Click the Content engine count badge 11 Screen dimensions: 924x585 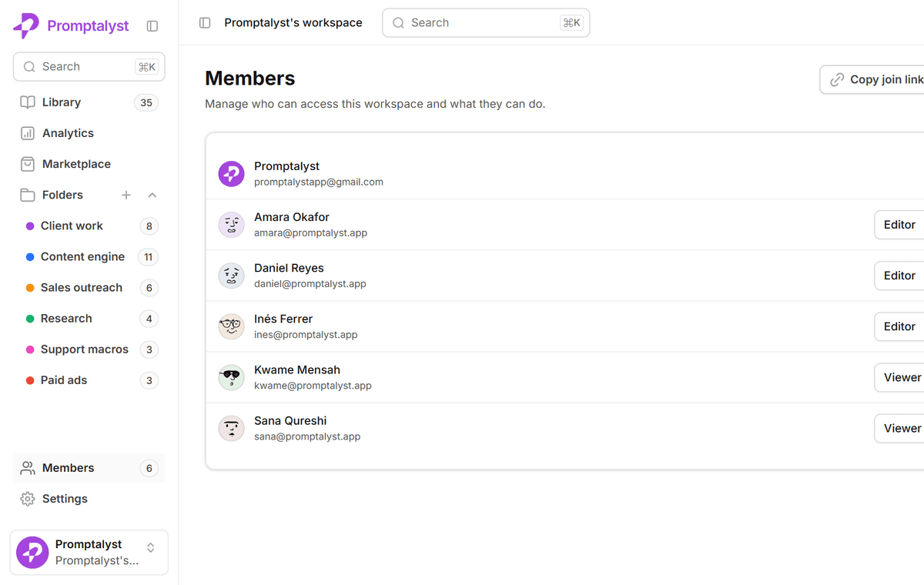click(148, 257)
